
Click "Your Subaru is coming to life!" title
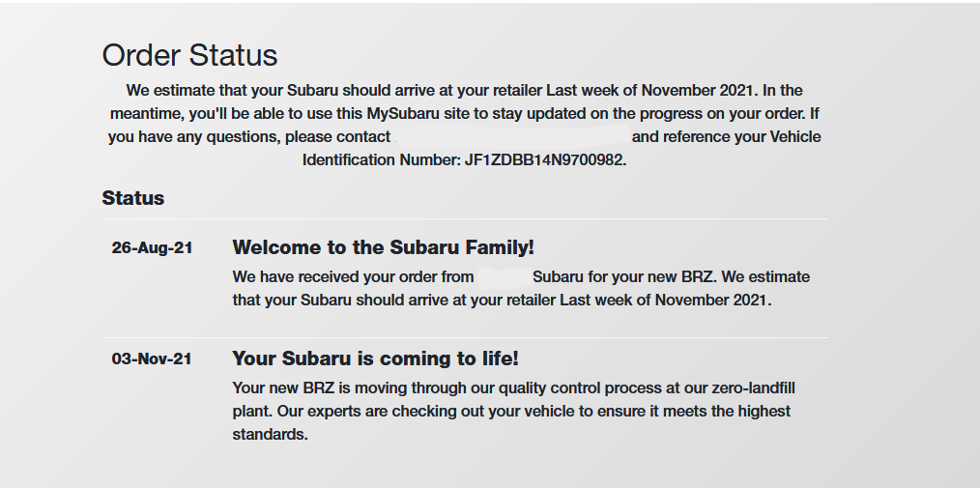(375, 359)
